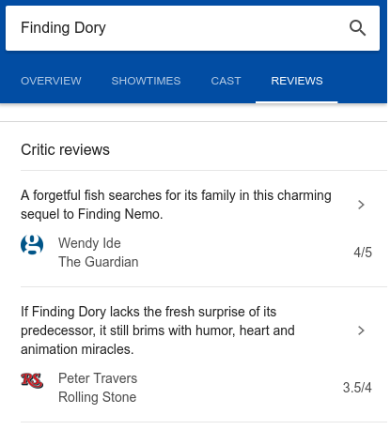The width and height of the screenshot is (391, 426).
Task: Click the magnifying glass search icon
Action: coord(357,28)
